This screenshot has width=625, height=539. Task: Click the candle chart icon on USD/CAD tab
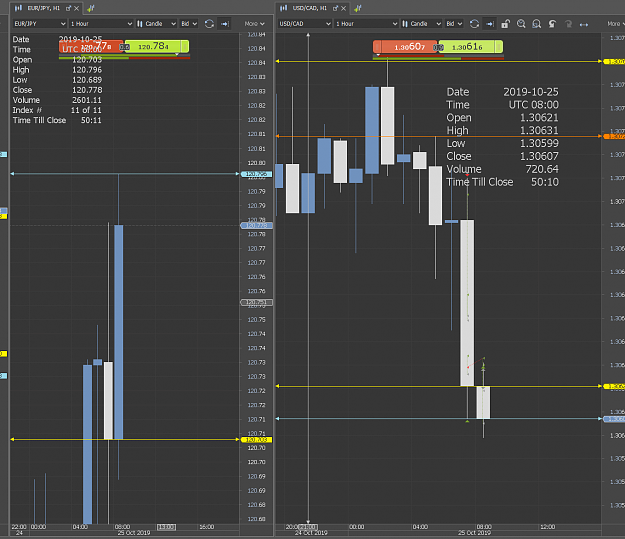coord(283,8)
